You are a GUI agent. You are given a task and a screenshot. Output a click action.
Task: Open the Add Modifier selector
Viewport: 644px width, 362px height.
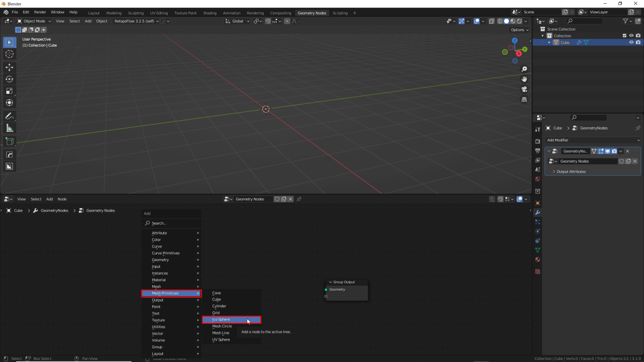pos(592,140)
